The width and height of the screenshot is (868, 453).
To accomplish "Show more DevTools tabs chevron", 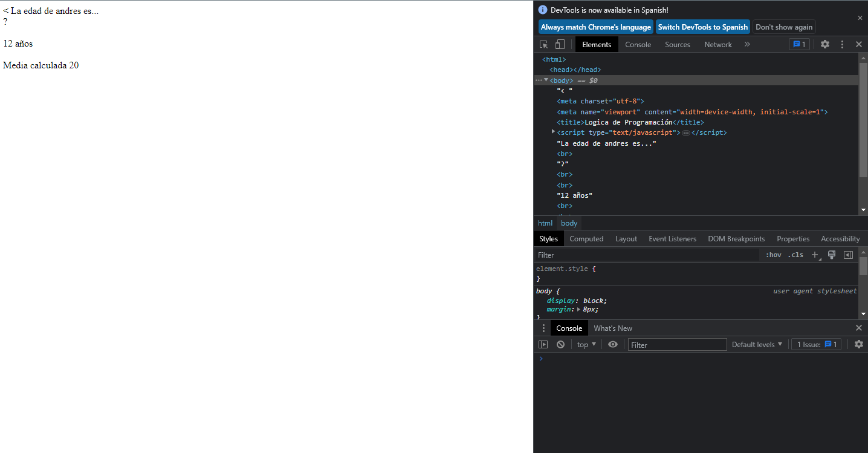I will [747, 44].
